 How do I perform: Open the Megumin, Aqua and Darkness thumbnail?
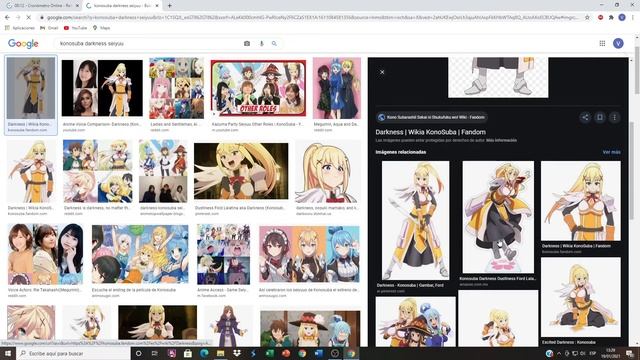(337, 88)
